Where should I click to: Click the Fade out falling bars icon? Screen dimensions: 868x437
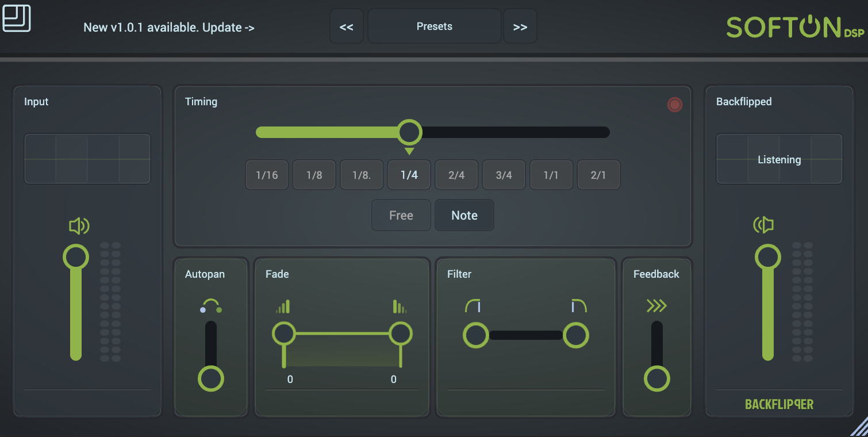[x=400, y=306]
